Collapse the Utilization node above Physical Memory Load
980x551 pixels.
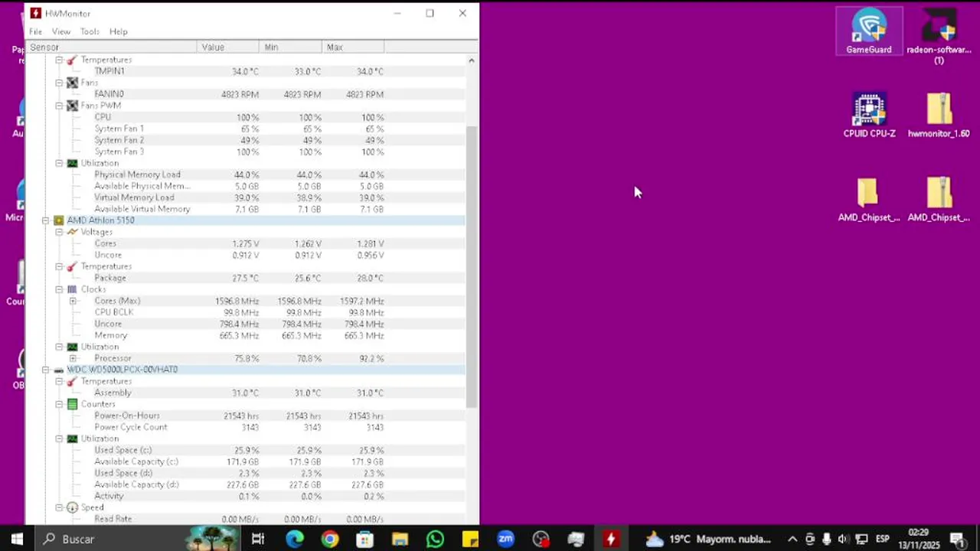(x=59, y=163)
